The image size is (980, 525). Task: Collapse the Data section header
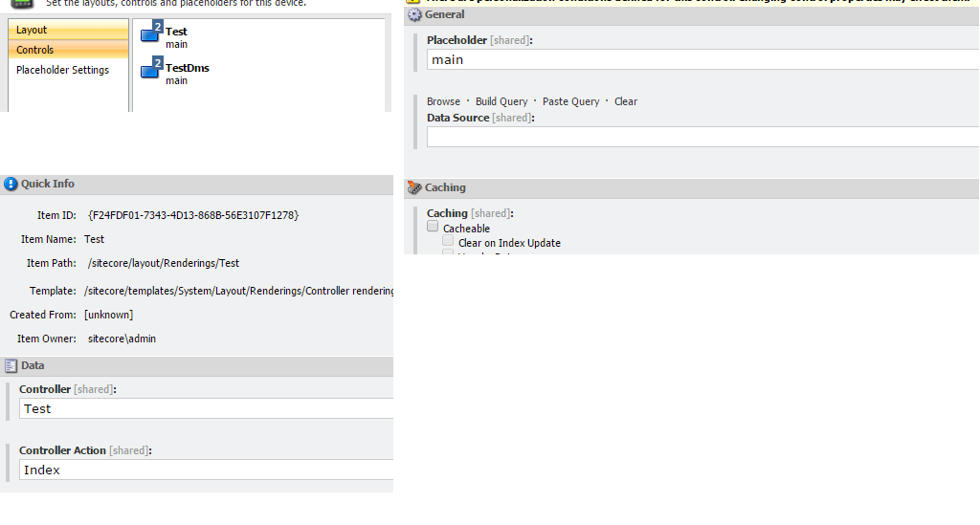point(196,366)
